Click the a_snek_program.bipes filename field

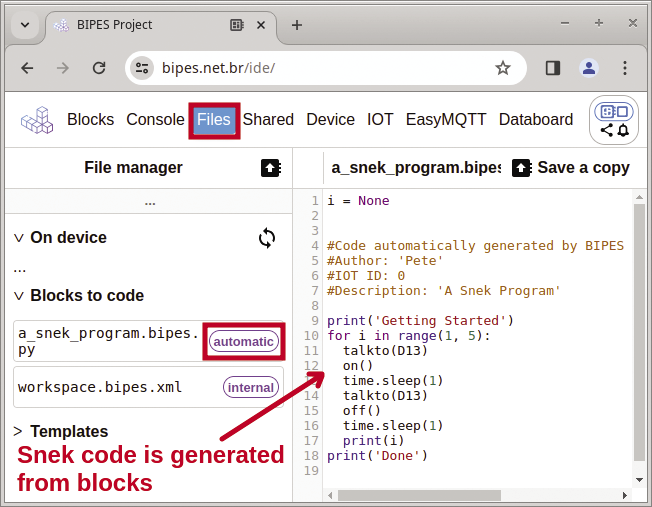click(x=415, y=168)
